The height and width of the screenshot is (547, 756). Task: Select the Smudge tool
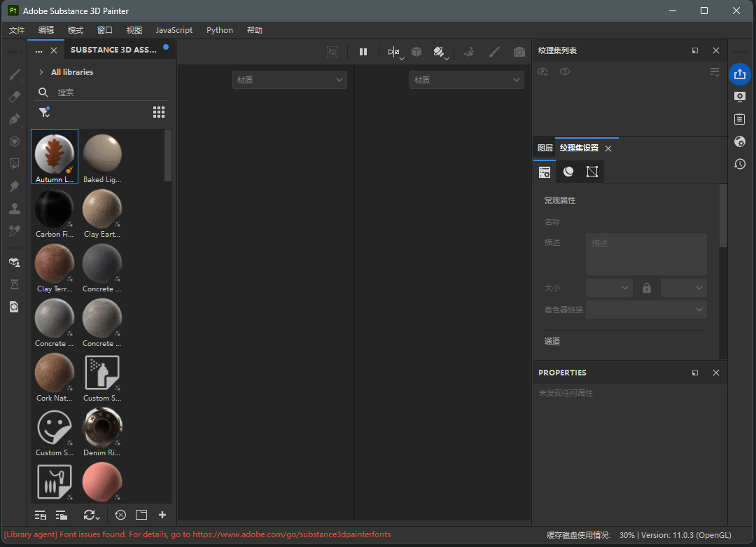click(x=15, y=186)
